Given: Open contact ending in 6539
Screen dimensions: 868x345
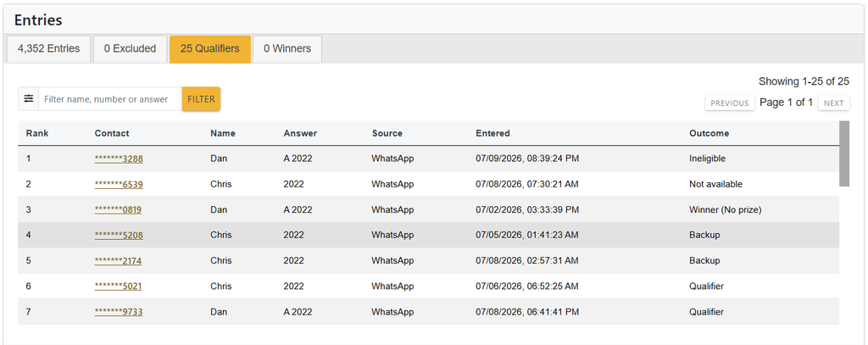Looking at the screenshot, I should [x=119, y=185].
